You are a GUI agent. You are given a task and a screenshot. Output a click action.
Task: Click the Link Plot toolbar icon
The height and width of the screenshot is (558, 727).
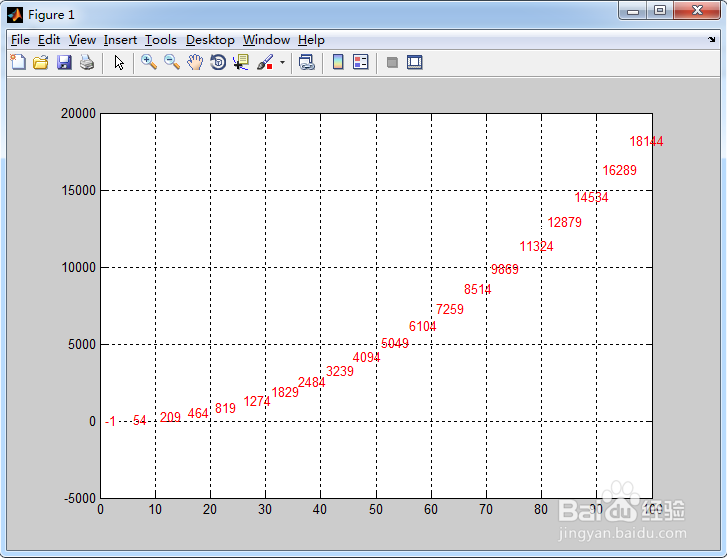(306, 62)
